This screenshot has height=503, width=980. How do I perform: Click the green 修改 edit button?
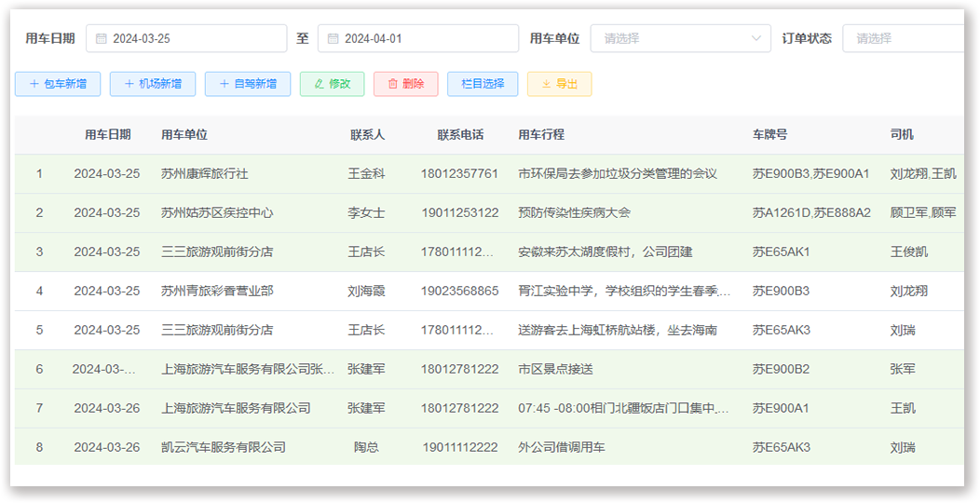point(333,84)
